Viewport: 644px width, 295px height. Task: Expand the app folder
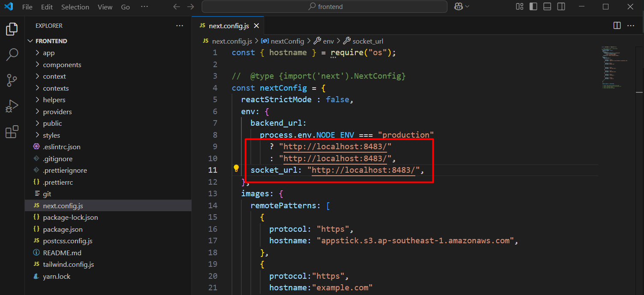[108, 53]
